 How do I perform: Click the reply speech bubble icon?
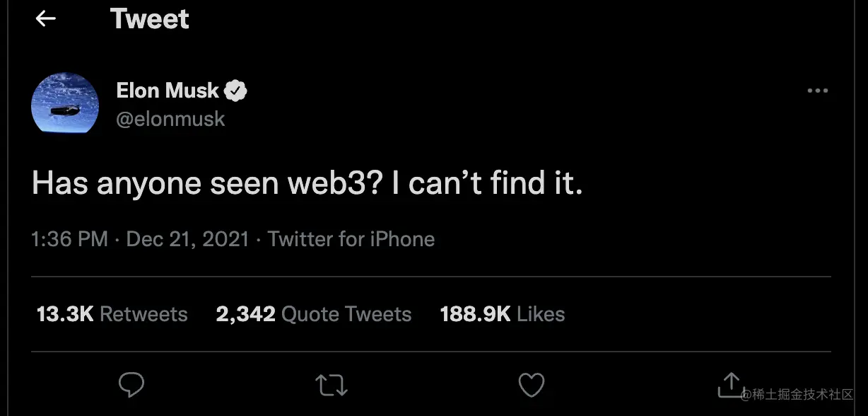(131, 385)
